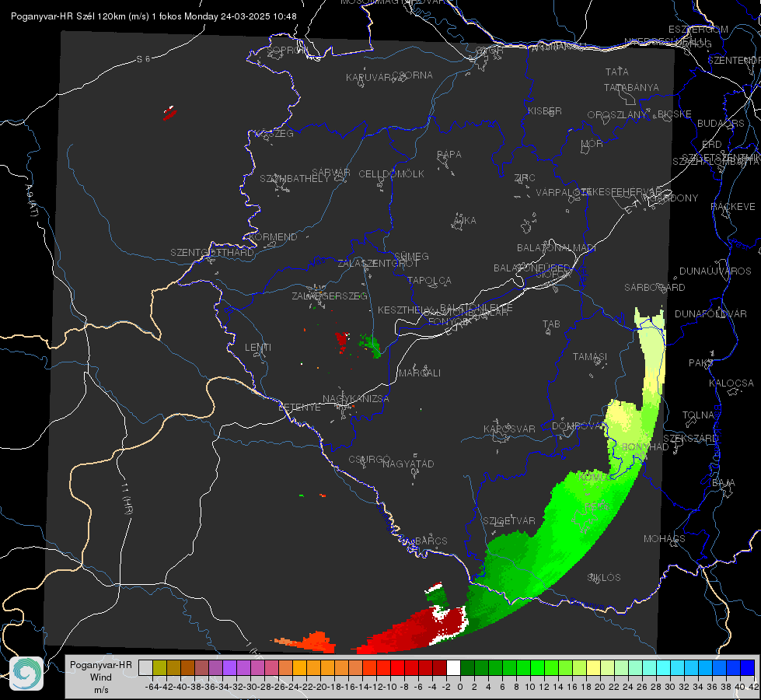
Task: Click the SUMEG label
Action: pyautogui.click(x=411, y=256)
